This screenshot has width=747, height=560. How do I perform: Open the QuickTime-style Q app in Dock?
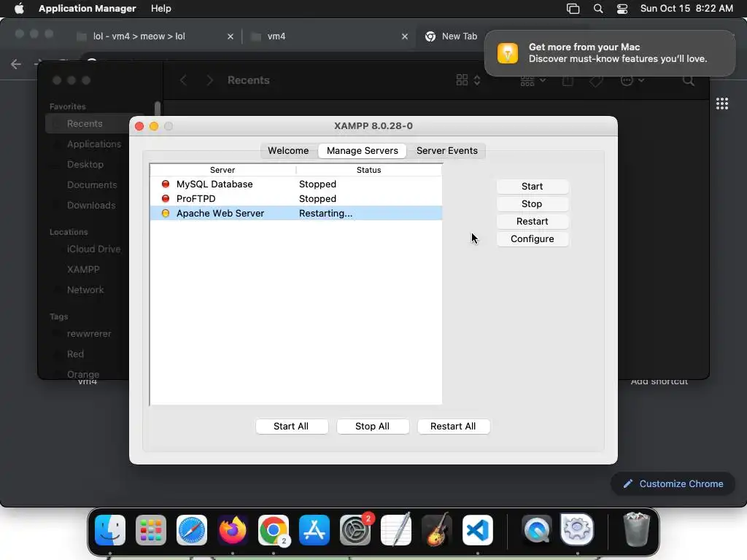pyautogui.click(x=537, y=529)
